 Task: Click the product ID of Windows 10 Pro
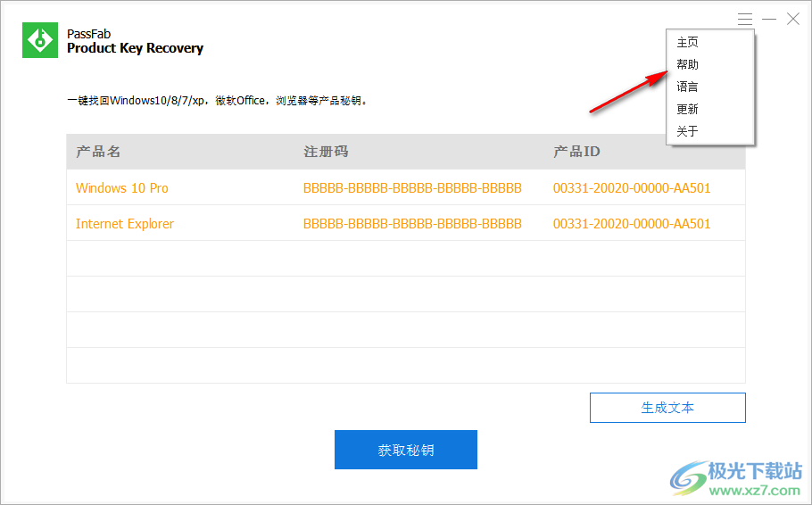pyautogui.click(x=632, y=188)
